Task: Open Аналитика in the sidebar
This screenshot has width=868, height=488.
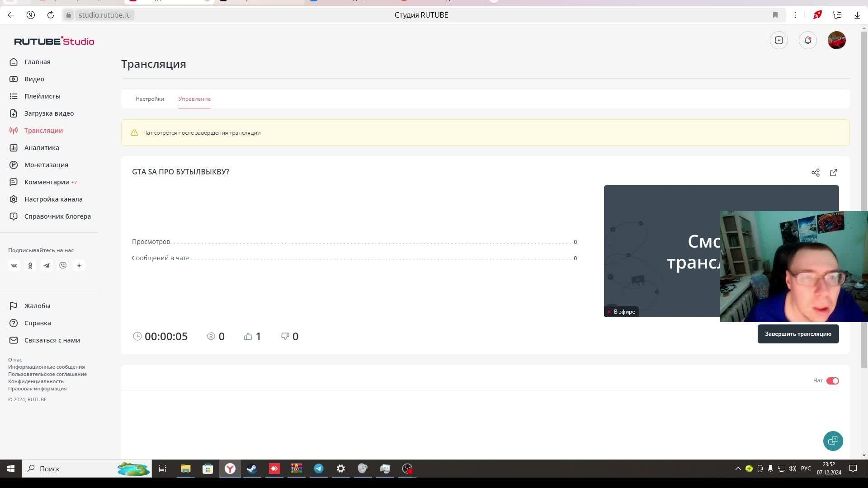Action: click(x=42, y=148)
